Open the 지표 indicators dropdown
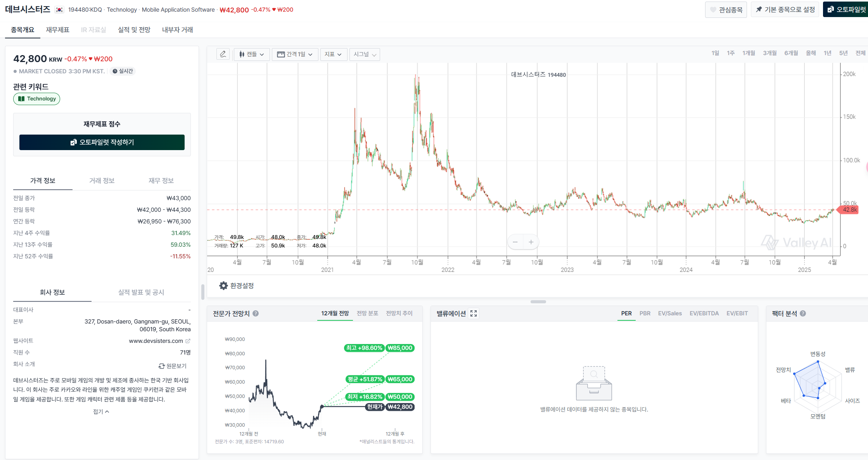 333,54
